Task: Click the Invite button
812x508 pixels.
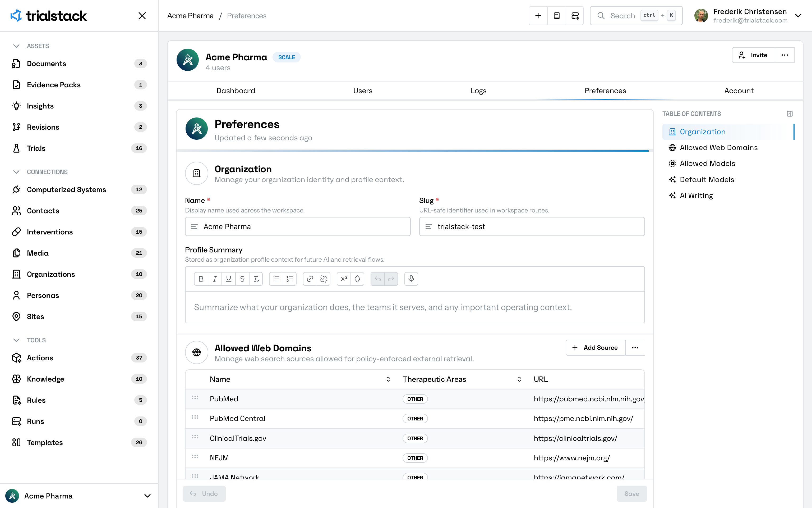Action: (x=753, y=55)
